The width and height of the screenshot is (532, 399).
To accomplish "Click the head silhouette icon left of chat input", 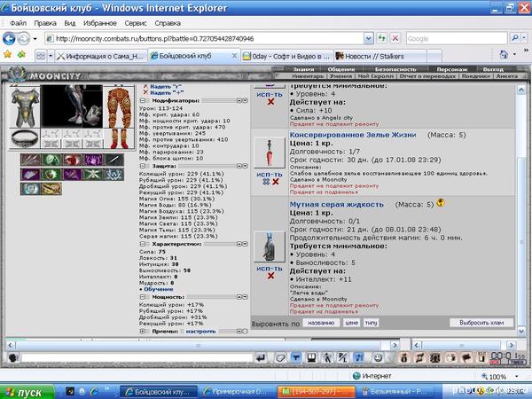I will pyautogui.click(x=13, y=357).
